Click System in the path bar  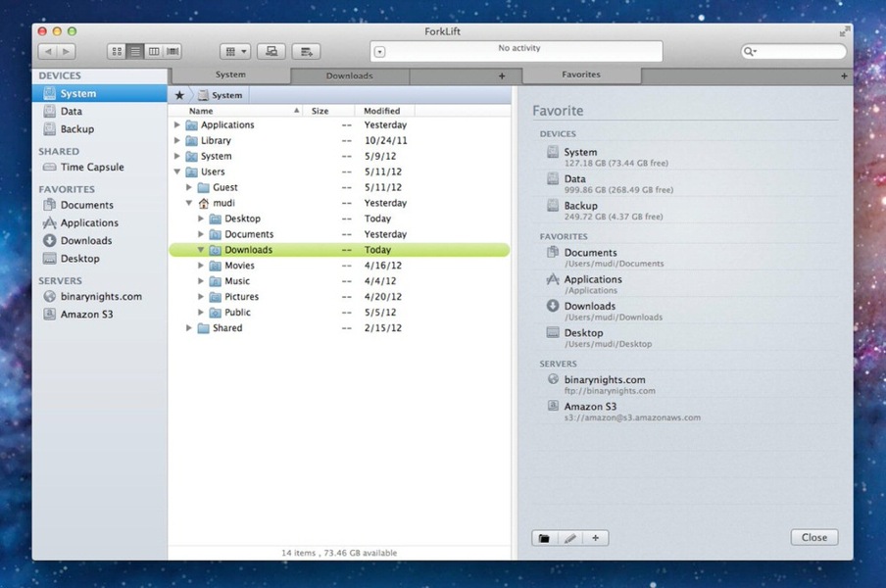tap(221, 95)
